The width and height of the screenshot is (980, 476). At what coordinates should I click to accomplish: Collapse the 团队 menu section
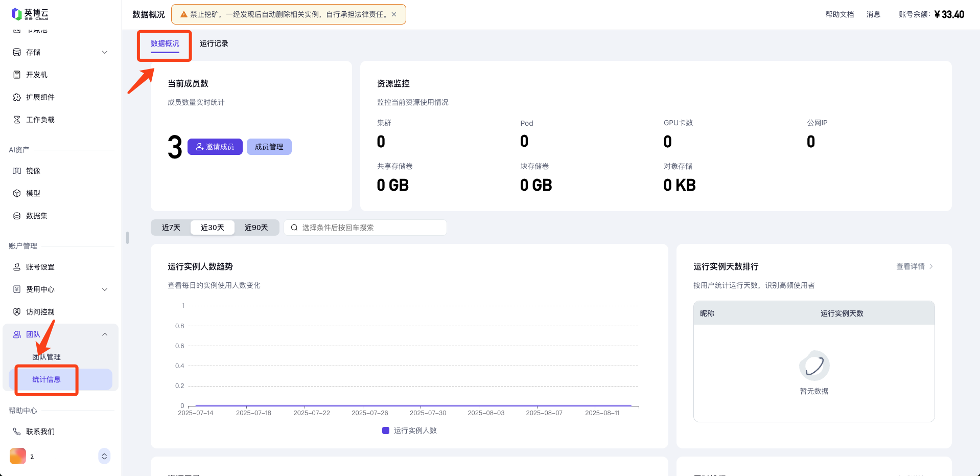105,334
